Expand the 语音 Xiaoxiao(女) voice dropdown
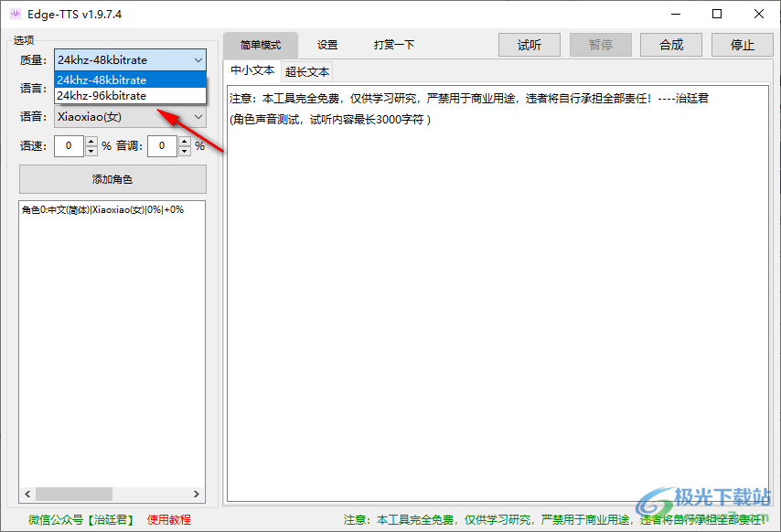This screenshot has width=781, height=532. pos(198,117)
